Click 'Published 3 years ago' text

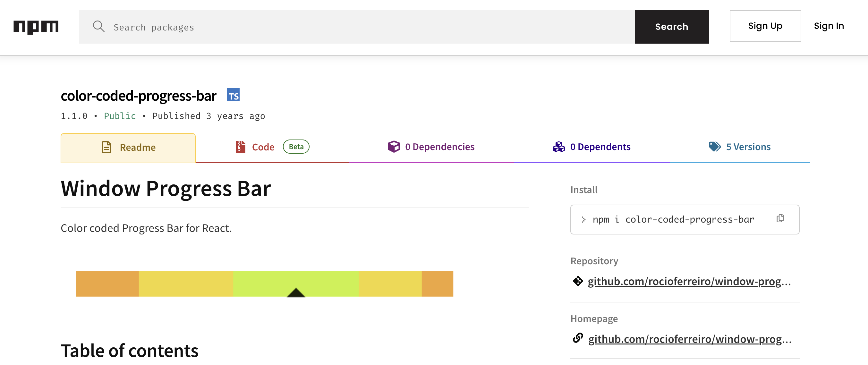[x=208, y=116]
